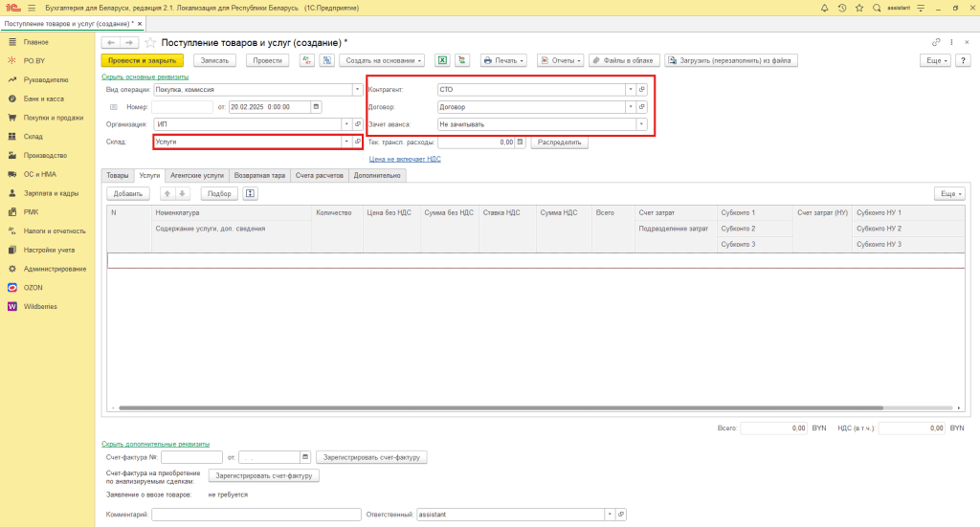Switch to the Возвратная тара tab
This screenshot has height=527, width=980.
click(x=259, y=175)
